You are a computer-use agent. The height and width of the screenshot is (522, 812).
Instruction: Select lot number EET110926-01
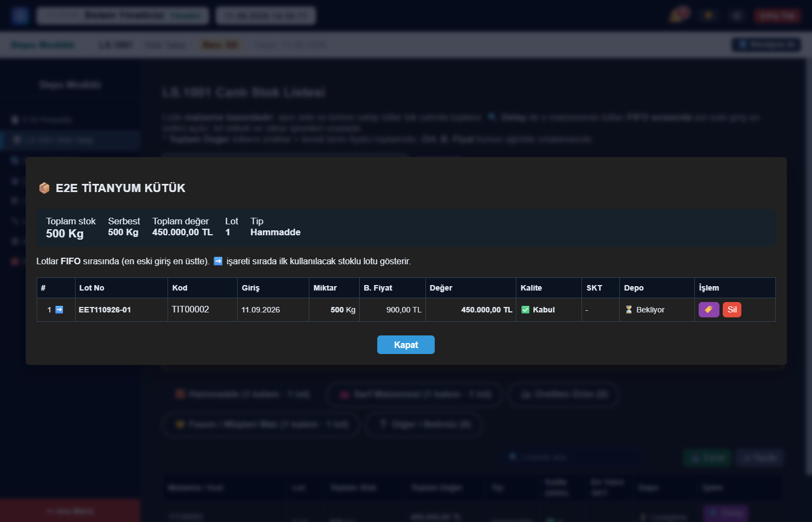point(105,310)
